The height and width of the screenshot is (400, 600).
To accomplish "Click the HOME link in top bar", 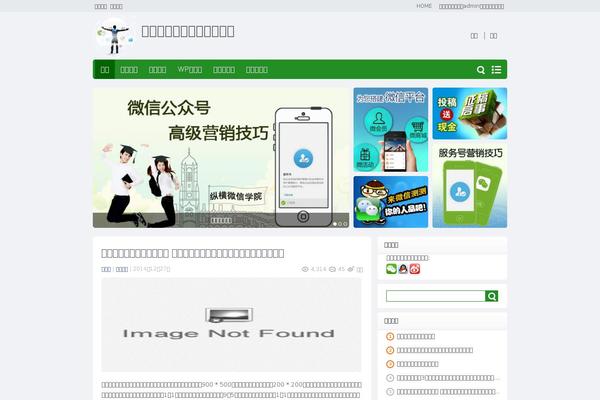I will click(x=424, y=6).
